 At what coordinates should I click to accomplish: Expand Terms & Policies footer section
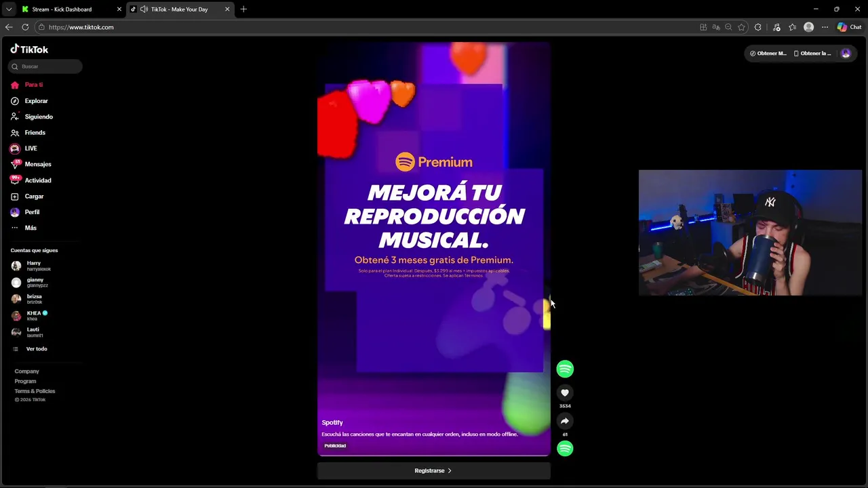(35, 391)
